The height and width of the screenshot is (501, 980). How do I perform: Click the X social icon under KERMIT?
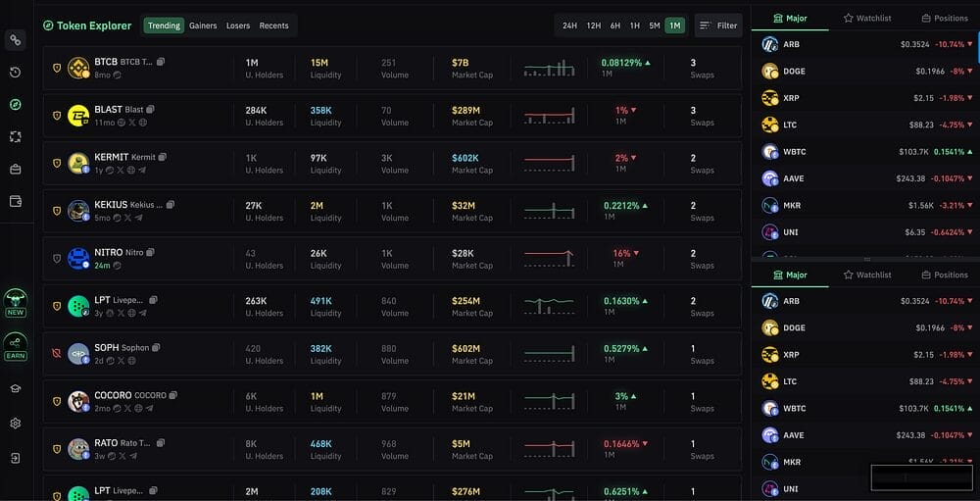[121, 170]
